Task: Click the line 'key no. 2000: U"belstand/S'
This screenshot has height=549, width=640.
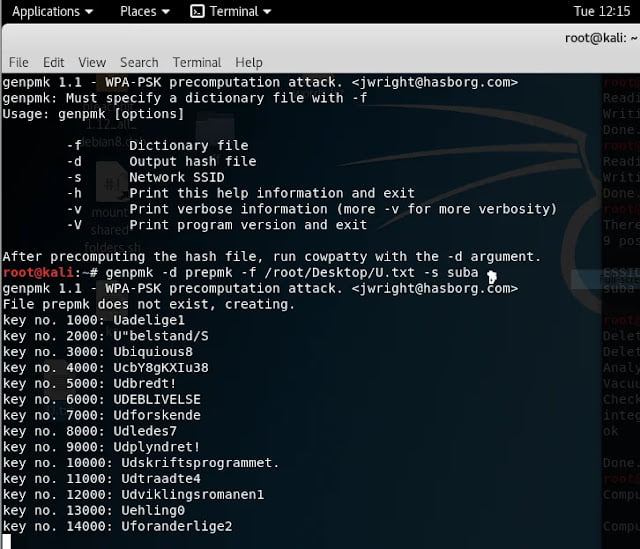Action: pyautogui.click(x=105, y=336)
